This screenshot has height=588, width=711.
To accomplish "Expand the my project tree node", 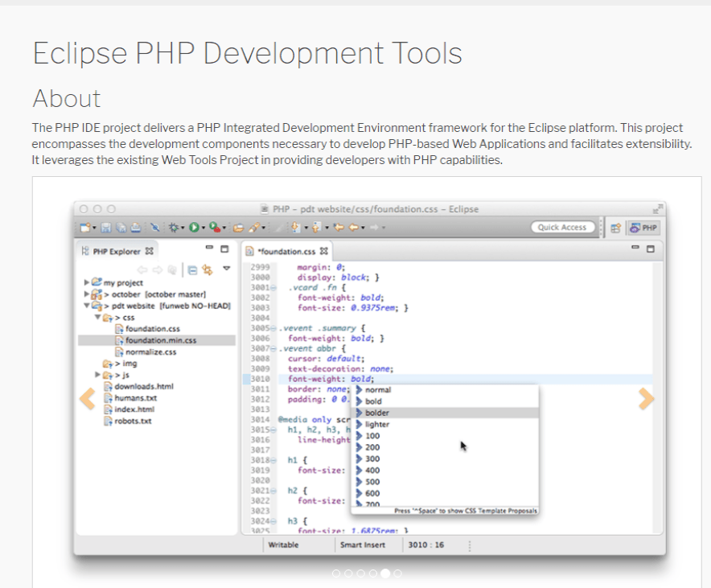I will pyautogui.click(x=87, y=282).
